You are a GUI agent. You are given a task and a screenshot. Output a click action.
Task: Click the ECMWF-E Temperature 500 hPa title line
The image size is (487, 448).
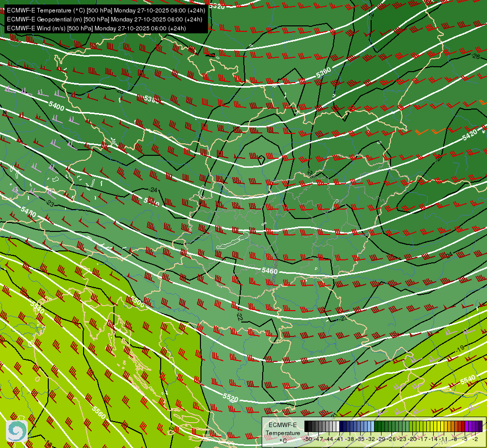pos(106,10)
